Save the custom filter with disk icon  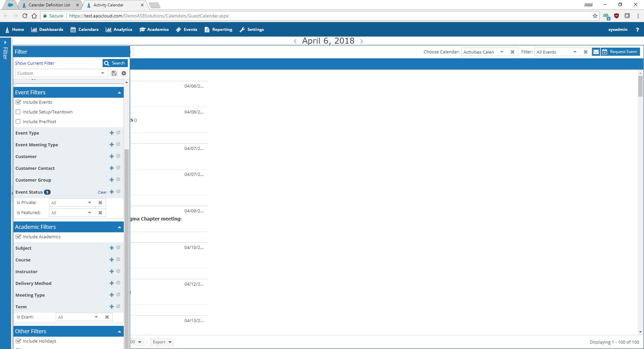(114, 73)
